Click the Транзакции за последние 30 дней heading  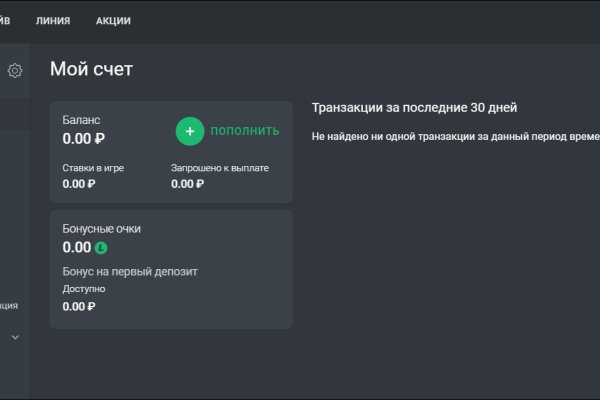[x=414, y=108]
